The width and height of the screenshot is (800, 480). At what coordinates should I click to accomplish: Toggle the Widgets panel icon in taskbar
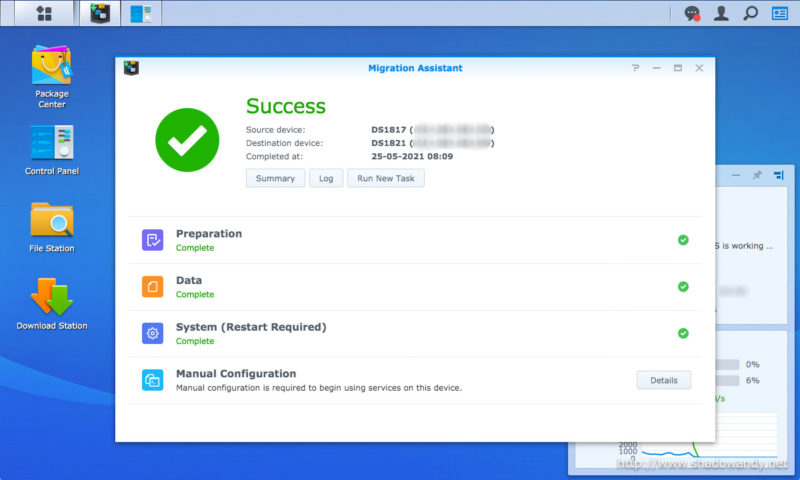tap(780, 13)
